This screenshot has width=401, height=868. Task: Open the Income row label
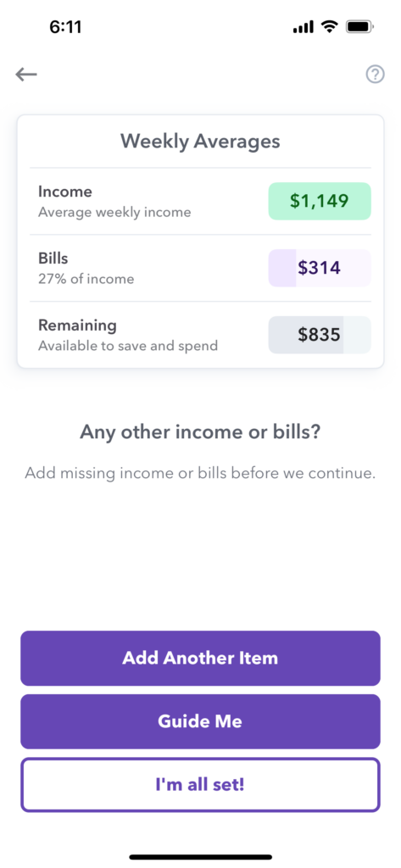[64, 192]
